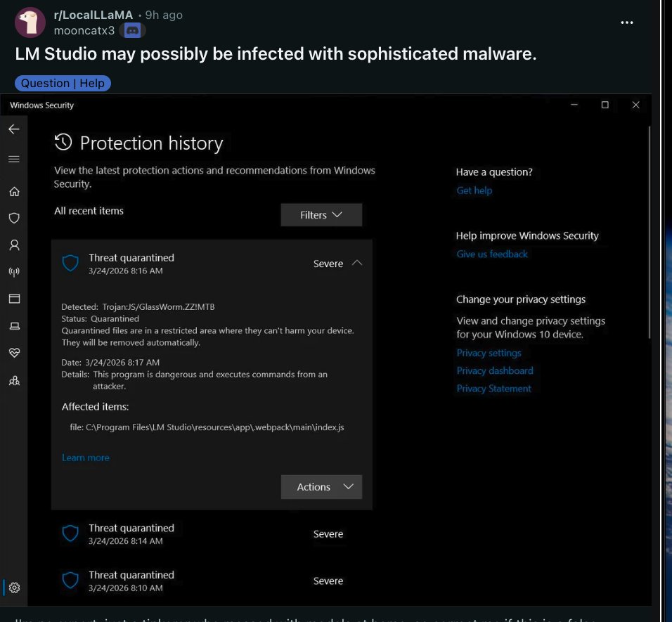Open Account protection person icon

14,245
